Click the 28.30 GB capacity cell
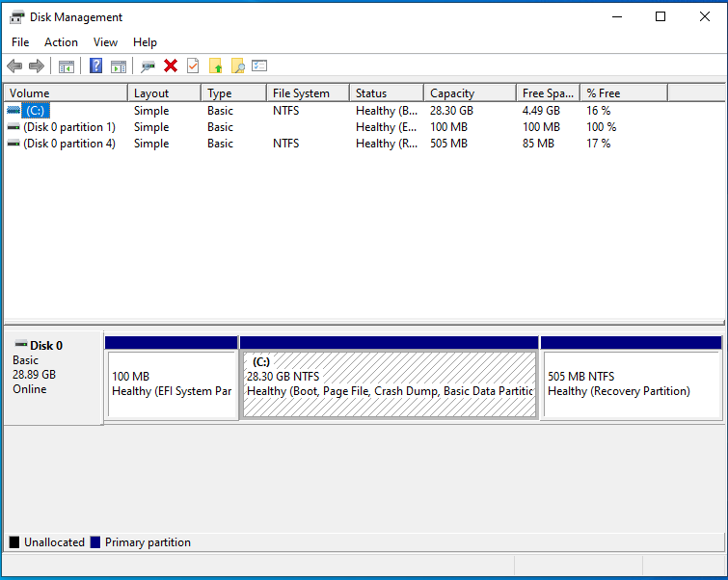 click(x=451, y=111)
